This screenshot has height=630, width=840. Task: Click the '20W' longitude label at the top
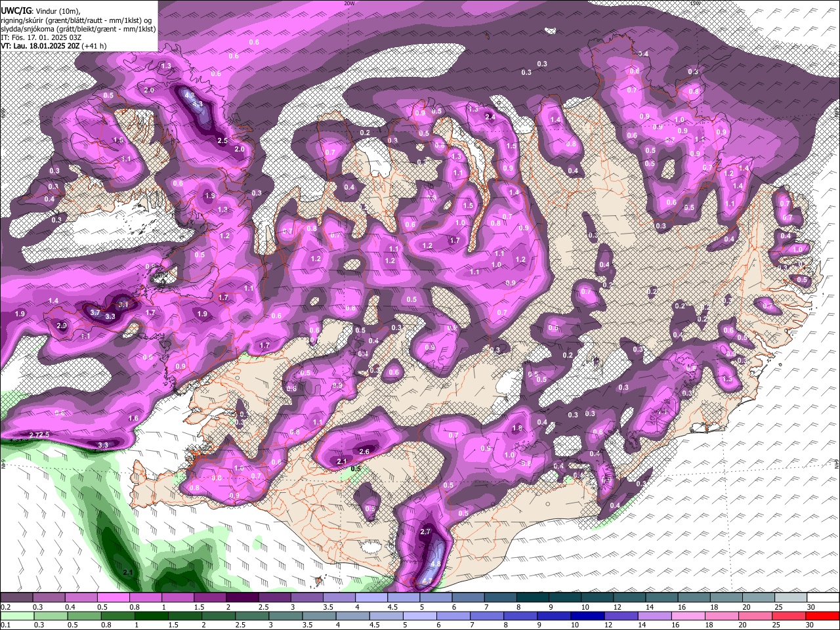click(x=349, y=3)
